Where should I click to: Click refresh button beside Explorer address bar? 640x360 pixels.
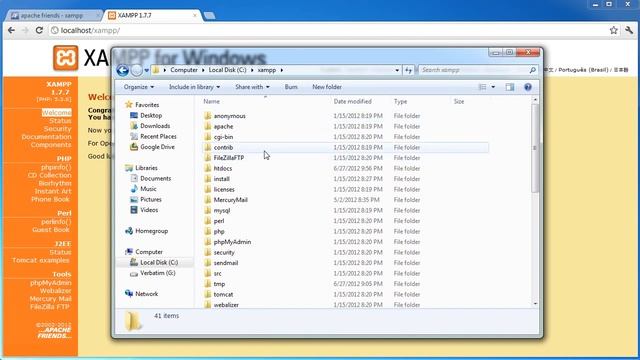tap(409, 70)
